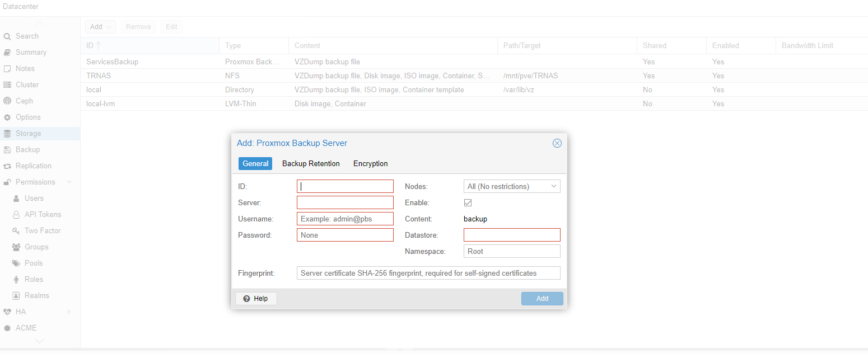This screenshot has width=868, height=354.
Task: Click the Username input field
Action: (x=345, y=219)
